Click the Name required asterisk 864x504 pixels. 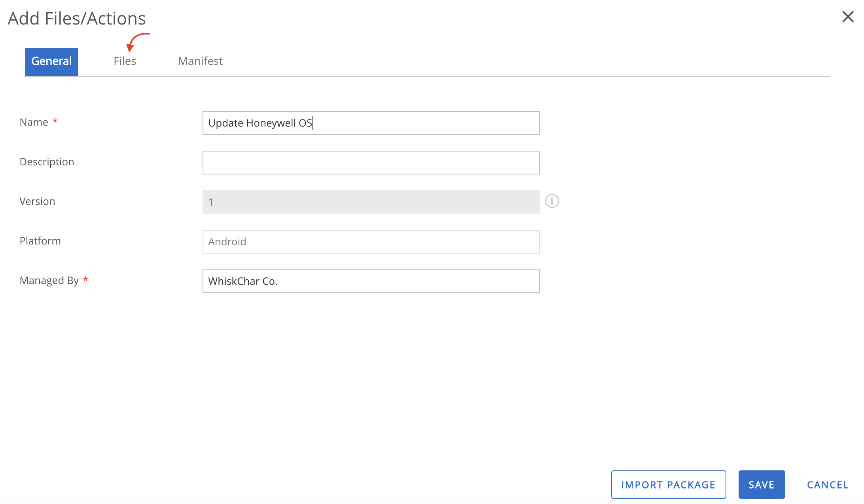click(x=55, y=121)
